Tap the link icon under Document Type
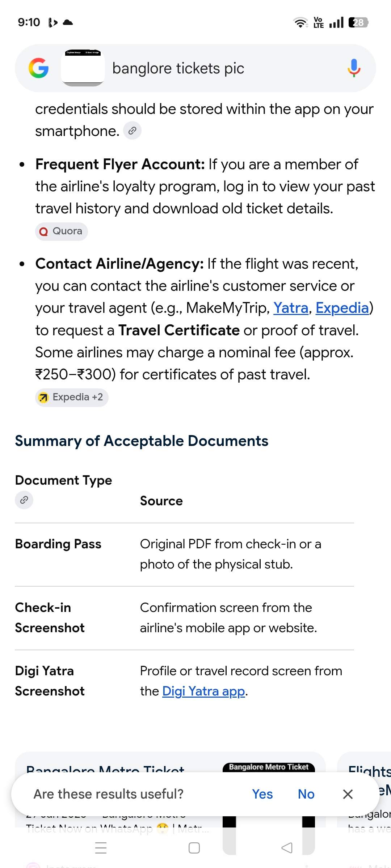The height and width of the screenshot is (868, 391). coord(24,500)
